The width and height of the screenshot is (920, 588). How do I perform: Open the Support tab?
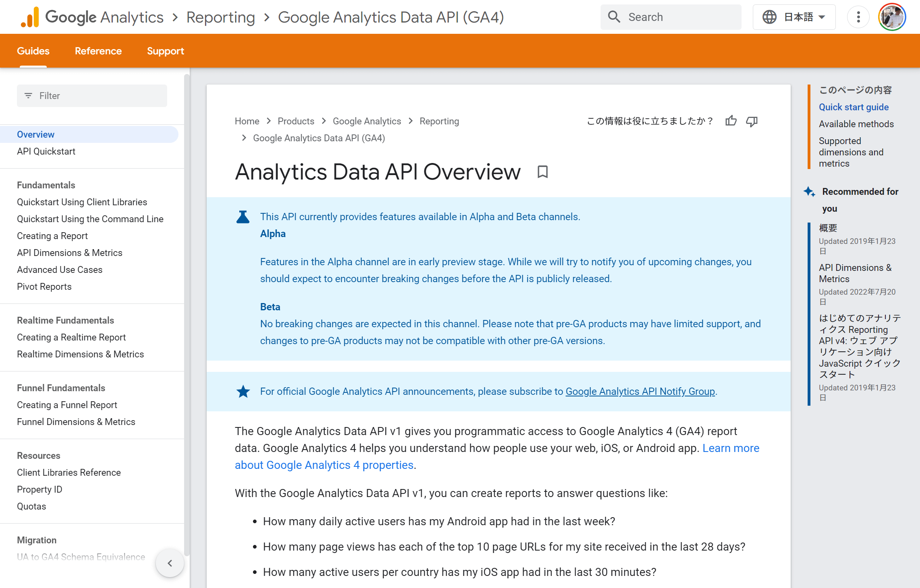pos(166,51)
